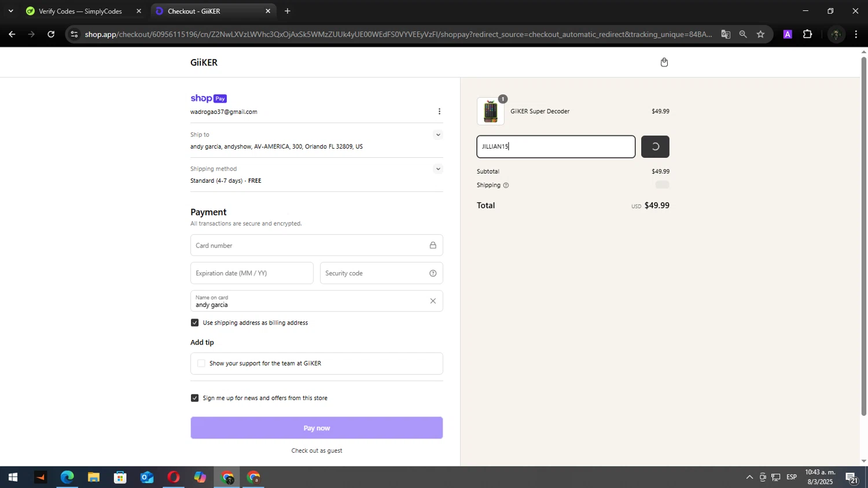The width and height of the screenshot is (868, 488).
Task: Open Opera browser from the taskbar
Action: point(174,478)
